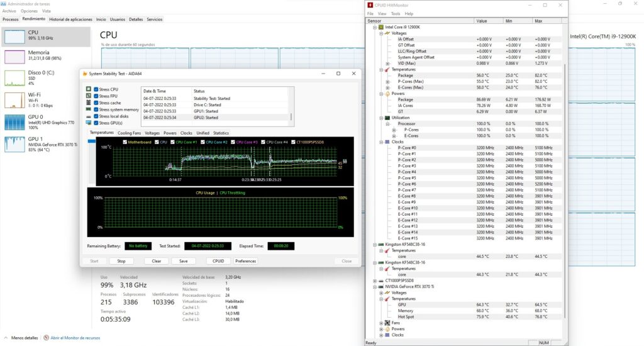The image size is (644, 346).
Task: Click the Intel Core i9 12900K chip icon
Action: click(380, 27)
